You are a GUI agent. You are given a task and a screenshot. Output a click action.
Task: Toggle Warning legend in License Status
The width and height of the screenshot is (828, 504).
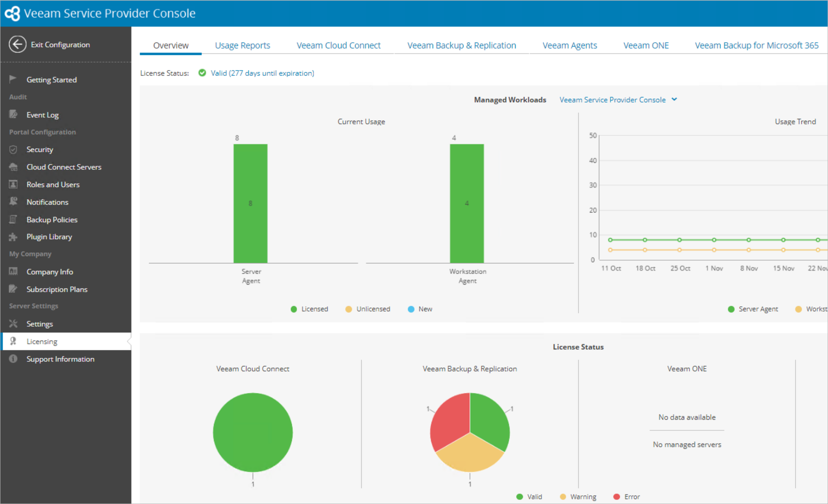point(578,497)
